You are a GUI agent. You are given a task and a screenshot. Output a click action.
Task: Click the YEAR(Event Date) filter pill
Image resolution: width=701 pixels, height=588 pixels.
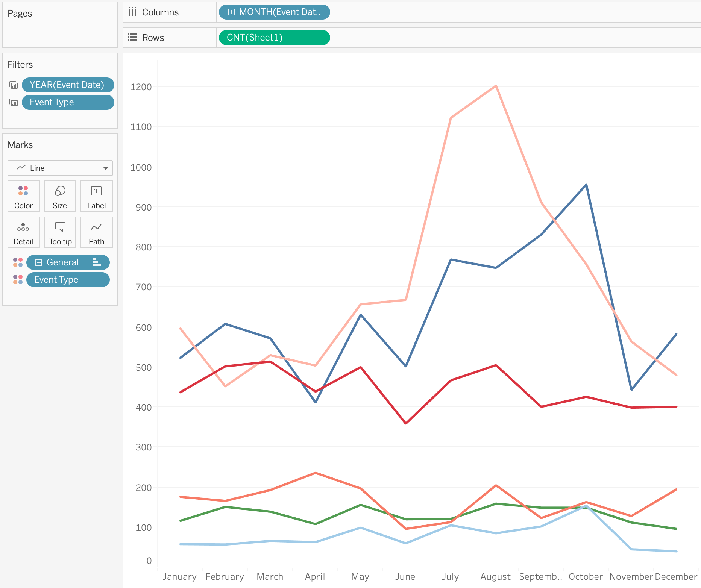coord(68,85)
